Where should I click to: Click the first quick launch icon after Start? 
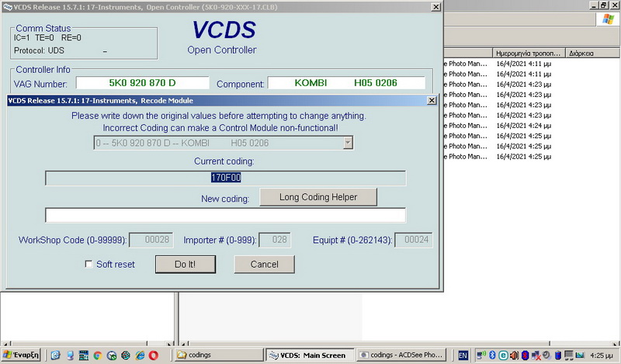click(x=55, y=355)
